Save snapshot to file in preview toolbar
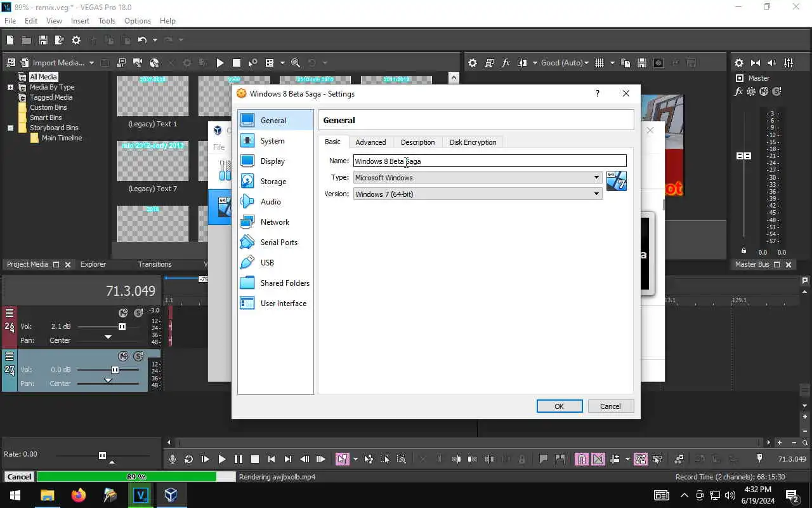This screenshot has width=812, height=508. click(x=642, y=63)
